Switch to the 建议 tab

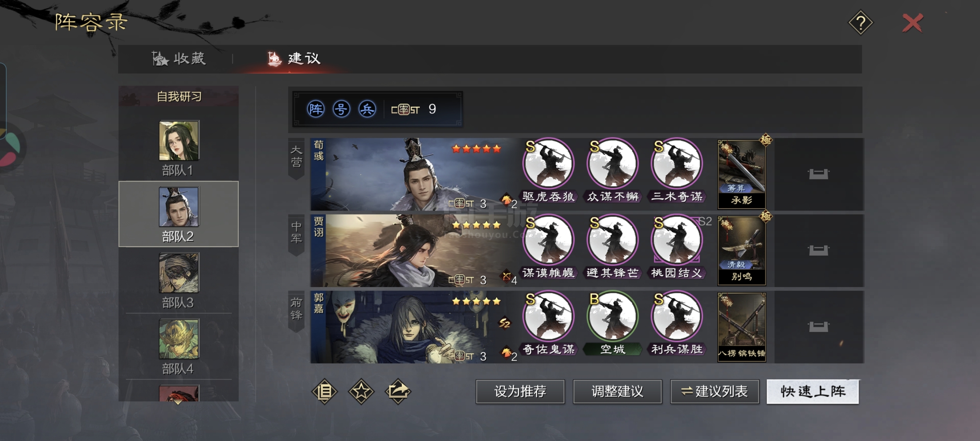click(x=294, y=58)
